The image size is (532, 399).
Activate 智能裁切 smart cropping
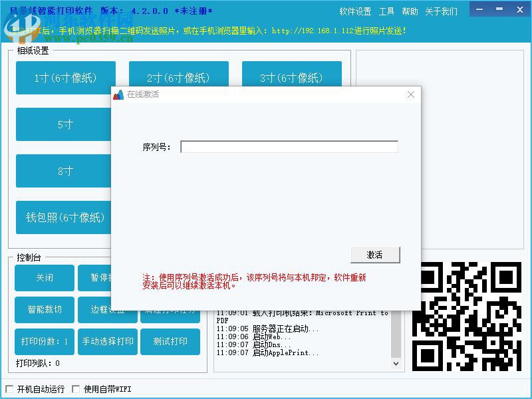point(44,310)
